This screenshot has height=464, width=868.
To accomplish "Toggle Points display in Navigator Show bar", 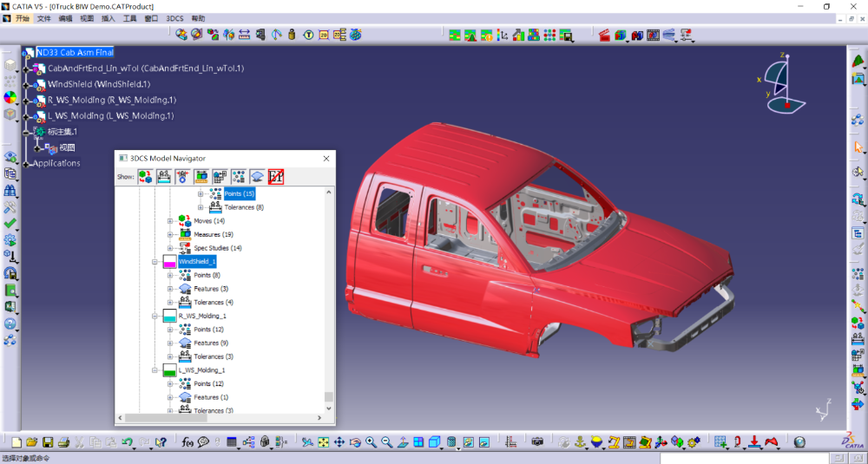I will (x=239, y=177).
